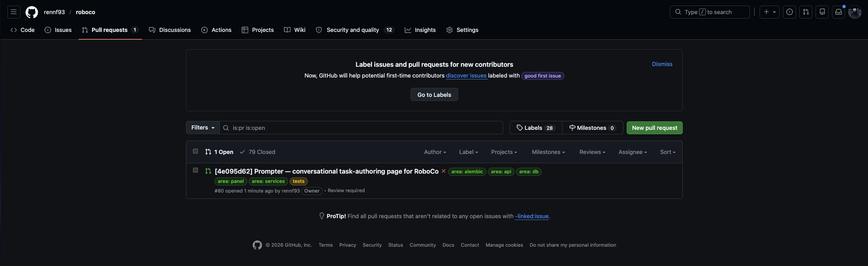
Task: Click the red failed checks X icon
Action: [443, 171]
